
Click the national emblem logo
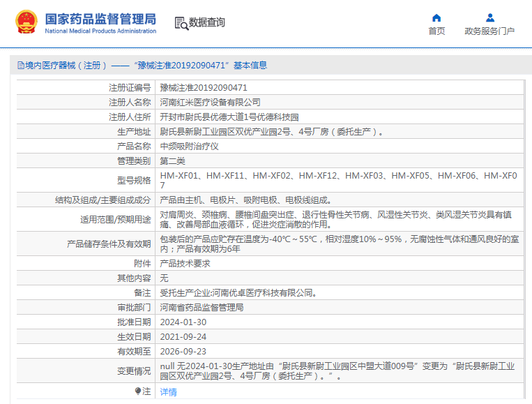coord(26,22)
